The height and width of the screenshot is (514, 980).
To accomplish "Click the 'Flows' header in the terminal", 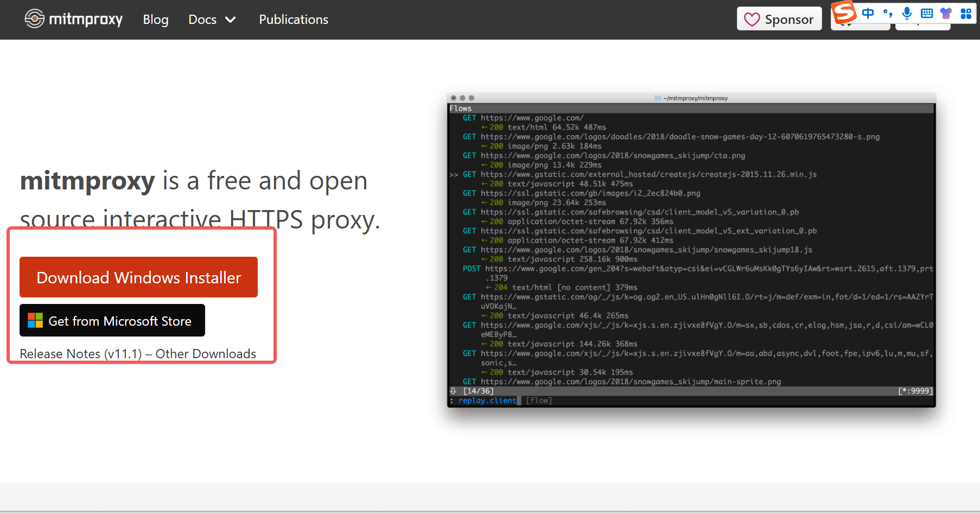I will pos(461,109).
